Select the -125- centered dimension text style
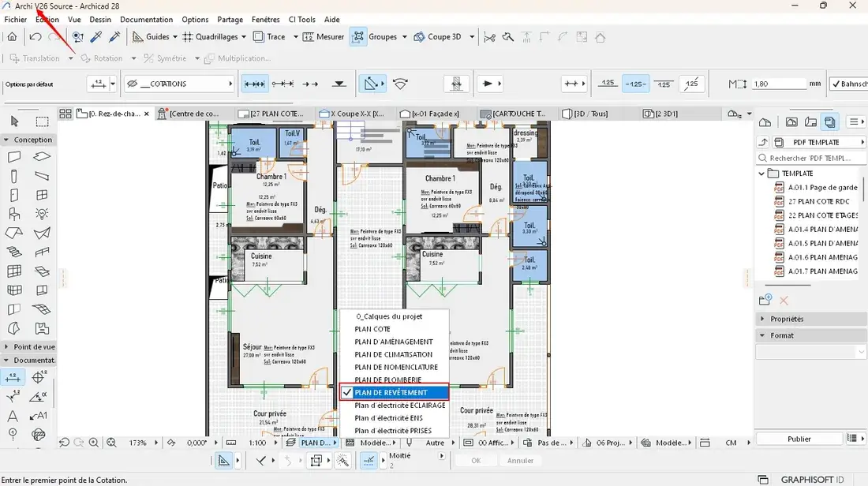Image resolution: width=868 pixels, height=486 pixels. click(635, 84)
